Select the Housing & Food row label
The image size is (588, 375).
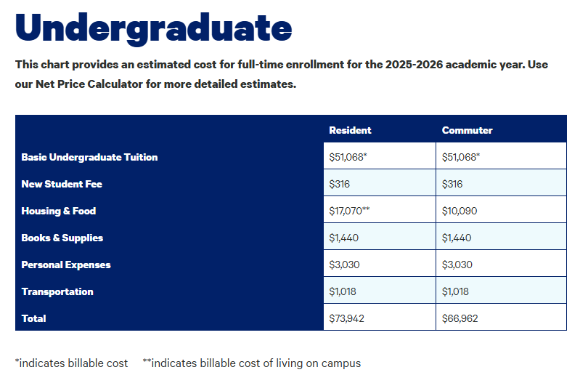pyautogui.click(x=59, y=211)
